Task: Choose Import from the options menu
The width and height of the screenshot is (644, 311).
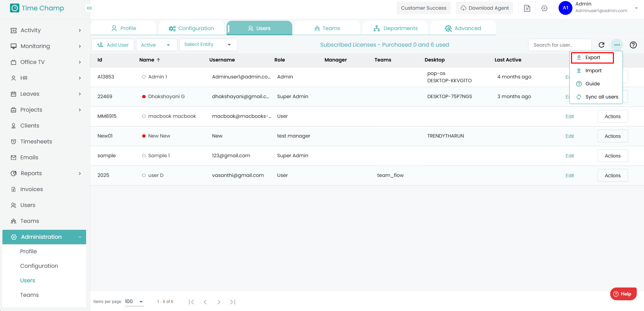Action: coord(596,71)
